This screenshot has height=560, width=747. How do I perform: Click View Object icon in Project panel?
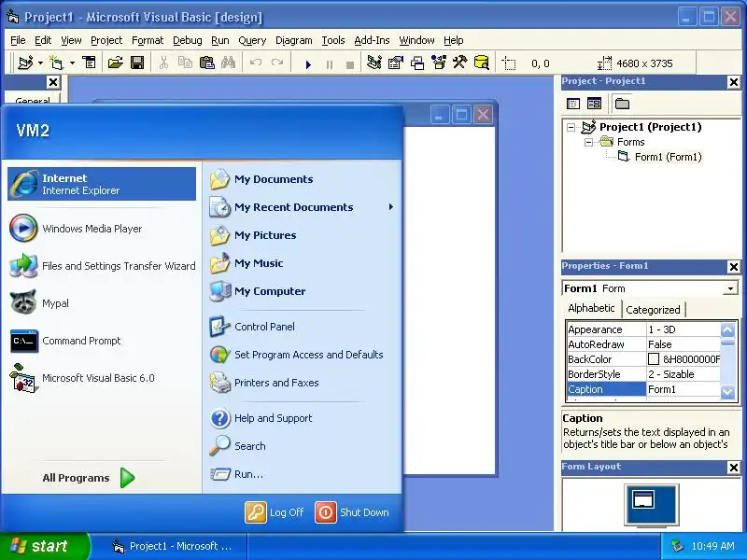(x=594, y=104)
